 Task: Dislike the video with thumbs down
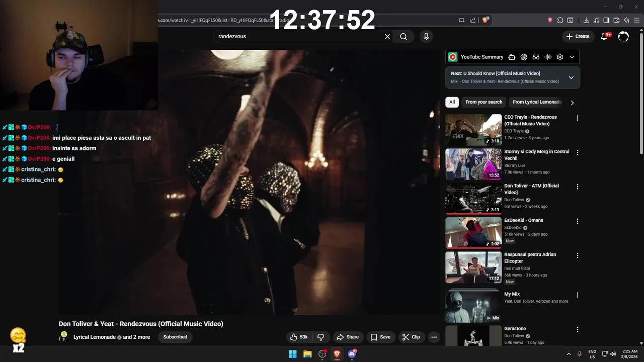[x=321, y=337]
